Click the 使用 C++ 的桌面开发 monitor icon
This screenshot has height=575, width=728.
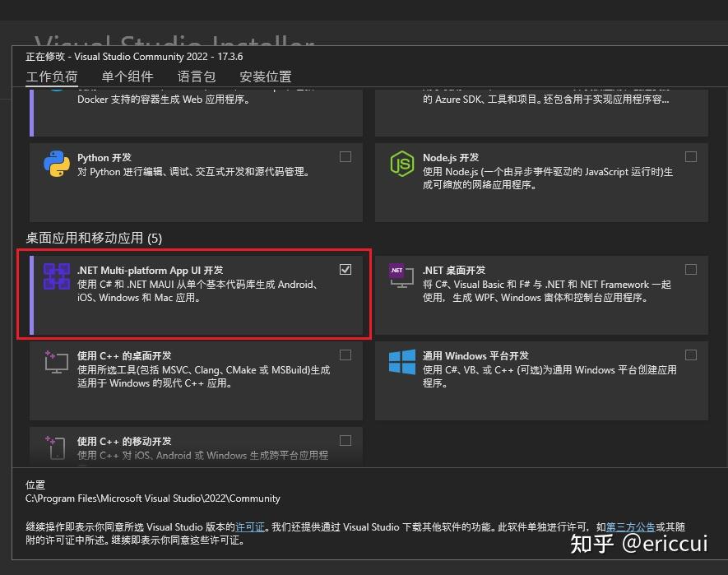[x=55, y=364]
